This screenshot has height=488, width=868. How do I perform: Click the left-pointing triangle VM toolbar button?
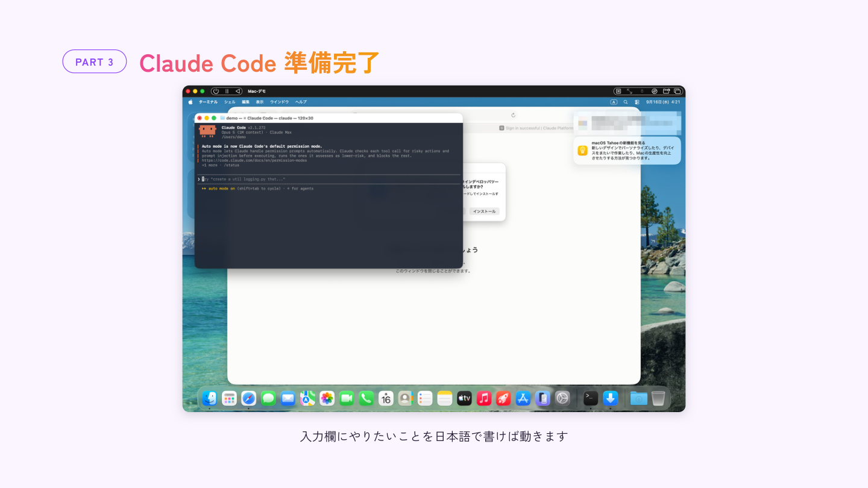(238, 91)
